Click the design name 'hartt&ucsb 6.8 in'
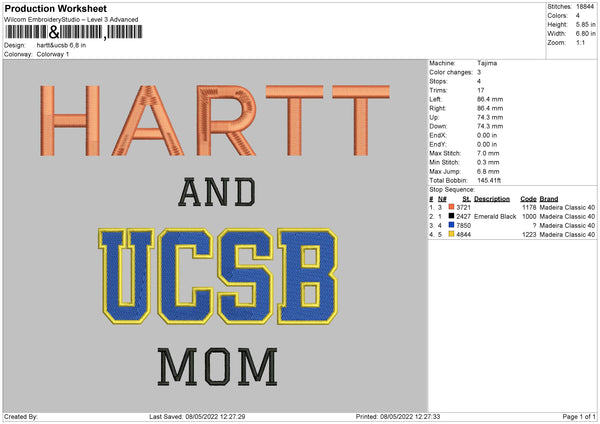Image resolution: width=600 pixels, height=424 pixels. 61,45
